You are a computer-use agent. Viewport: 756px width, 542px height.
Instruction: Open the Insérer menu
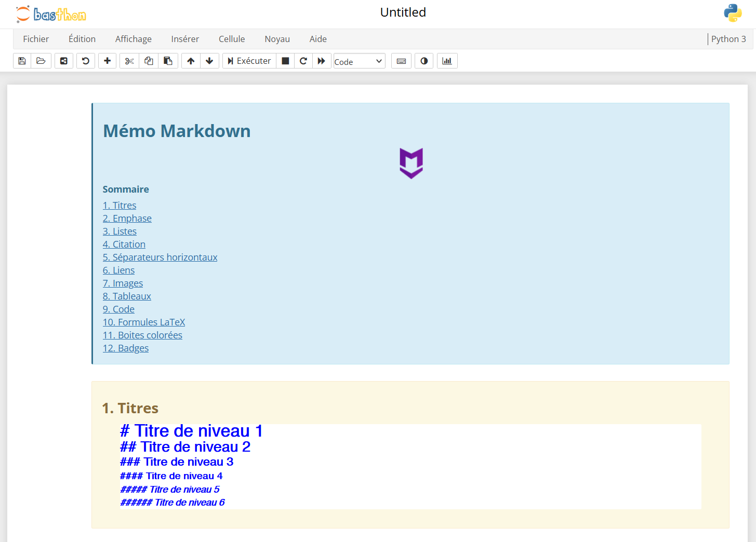pos(185,39)
